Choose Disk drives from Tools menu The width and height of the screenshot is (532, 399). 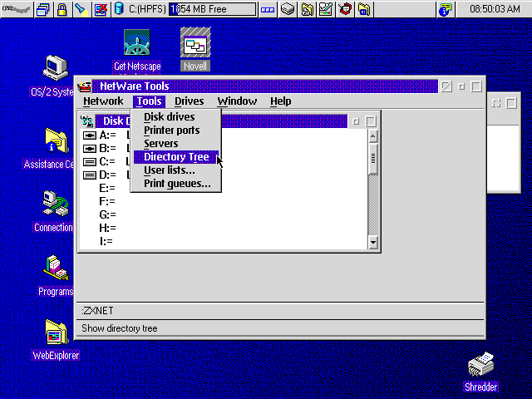click(176, 116)
